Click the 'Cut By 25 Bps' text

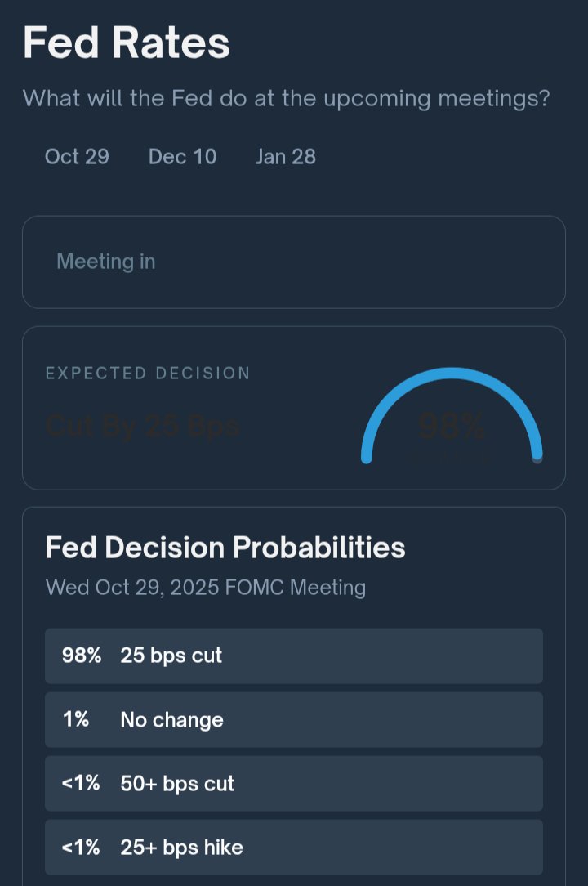point(142,426)
